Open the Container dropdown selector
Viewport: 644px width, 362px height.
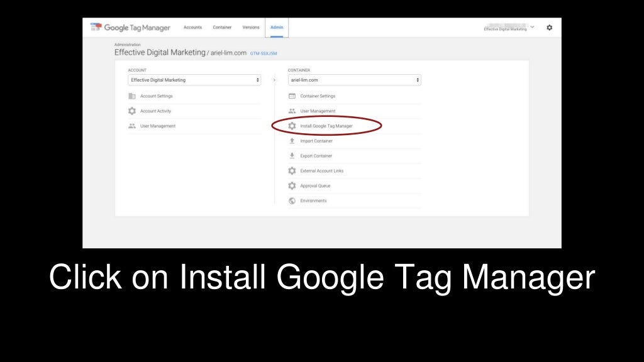coord(355,80)
